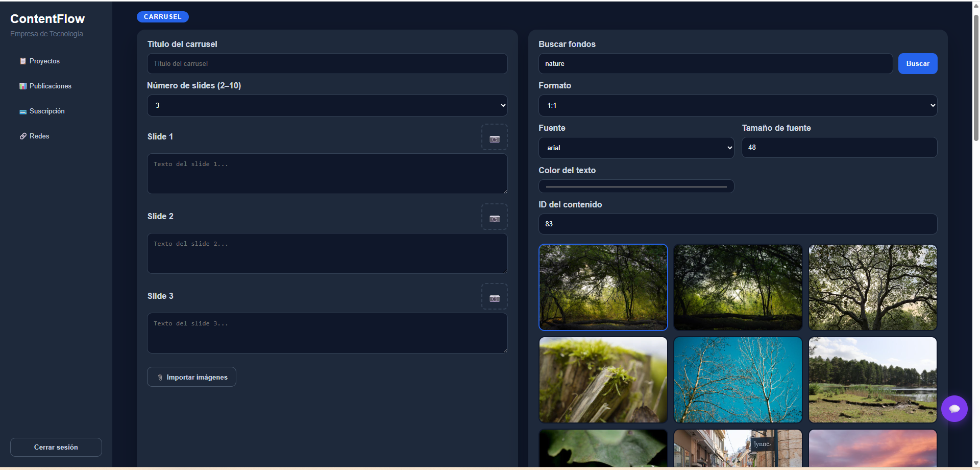This screenshot has height=470, width=980.
Task: Click the Cerrar sesión button
Action: click(x=56, y=447)
